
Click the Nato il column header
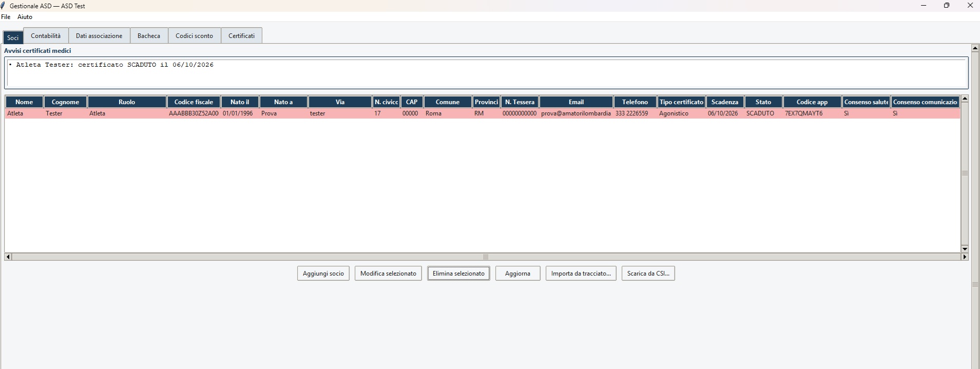240,102
